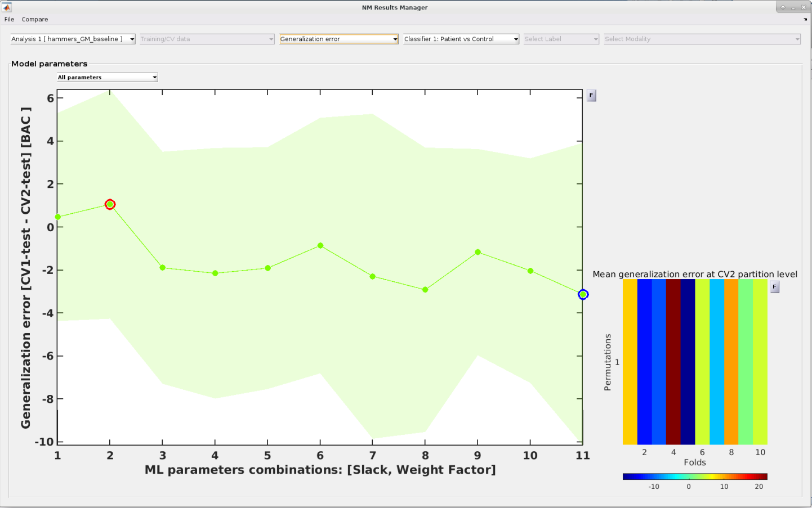812x508 pixels.
Task: Open the Compare menu
Action: click(x=35, y=19)
